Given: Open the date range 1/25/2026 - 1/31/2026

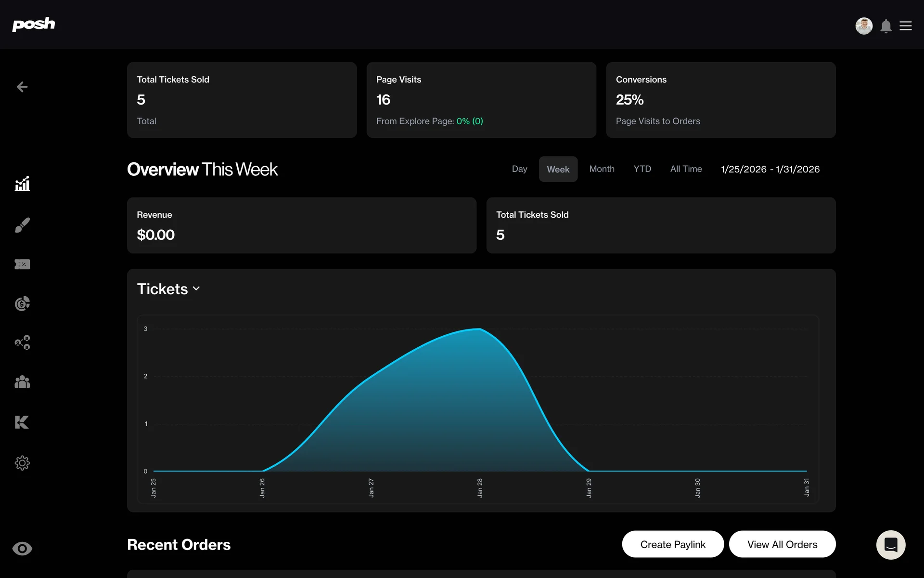Looking at the screenshot, I should click(x=770, y=169).
